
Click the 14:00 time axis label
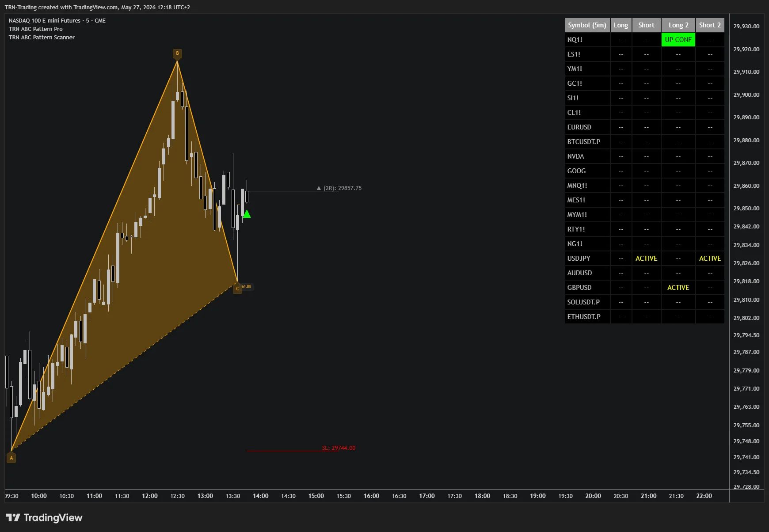pyautogui.click(x=261, y=496)
